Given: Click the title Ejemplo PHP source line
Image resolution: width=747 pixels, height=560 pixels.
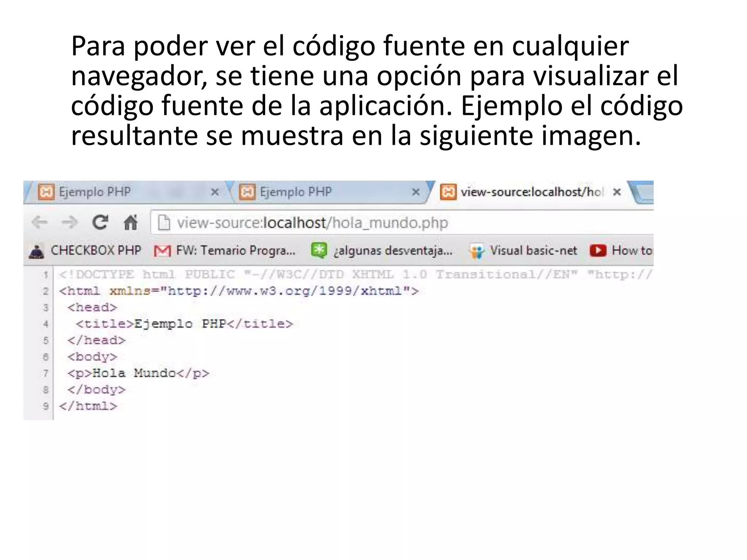Looking at the screenshot, I should (x=185, y=324).
